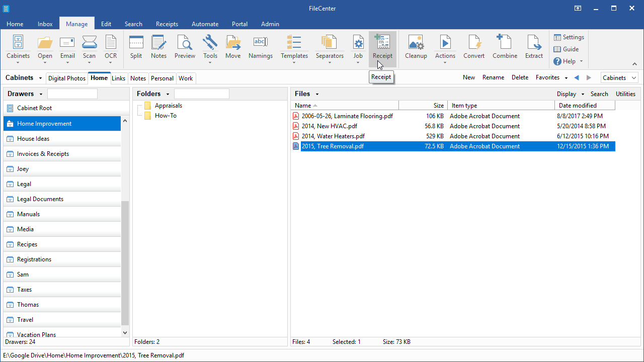Screen dimensions: 644x362
Task: Click the Drawers filter input field
Action: (72, 94)
